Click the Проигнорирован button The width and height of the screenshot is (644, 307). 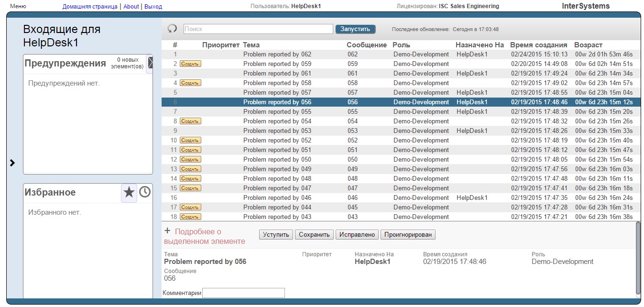(x=408, y=235)
